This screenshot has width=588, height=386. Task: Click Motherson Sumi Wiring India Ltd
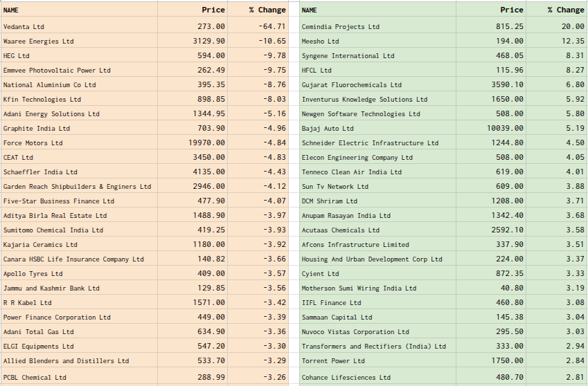(x=377, y=288)
